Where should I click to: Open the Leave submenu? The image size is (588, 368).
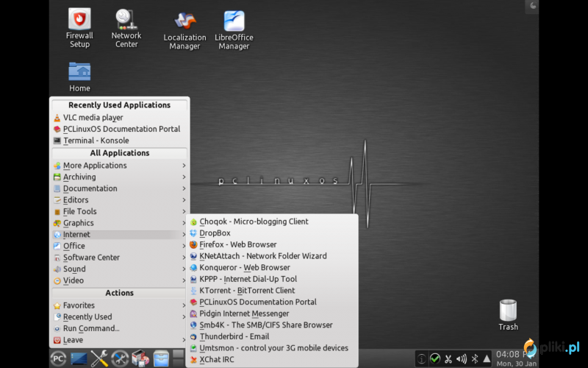coord(120,340)
